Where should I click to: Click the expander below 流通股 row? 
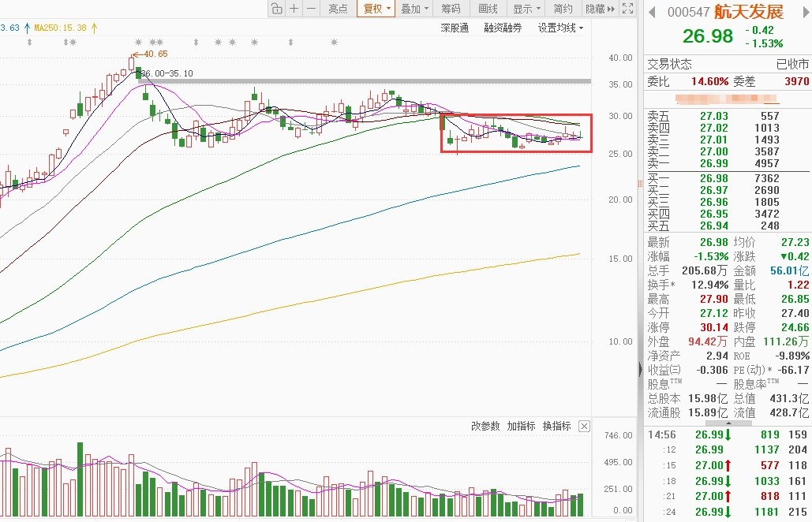tap(728, 423)
